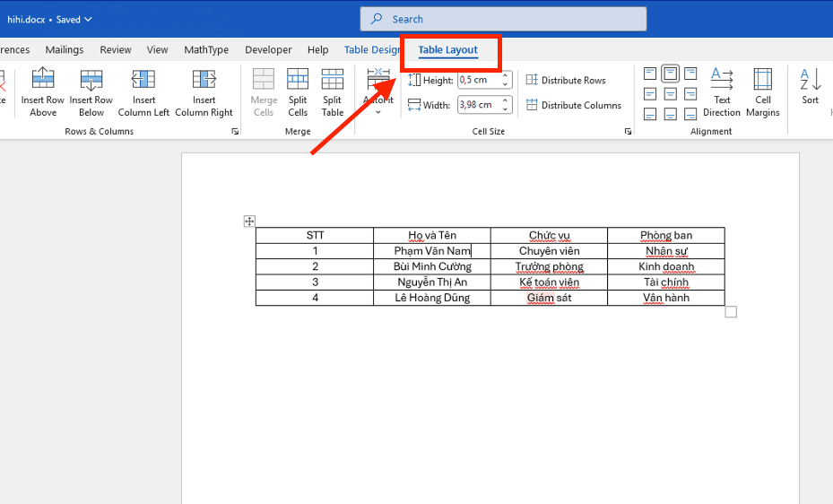Decrease row Height with down arrow
Viewport: 833px width, 504px height.
(505, 84)
